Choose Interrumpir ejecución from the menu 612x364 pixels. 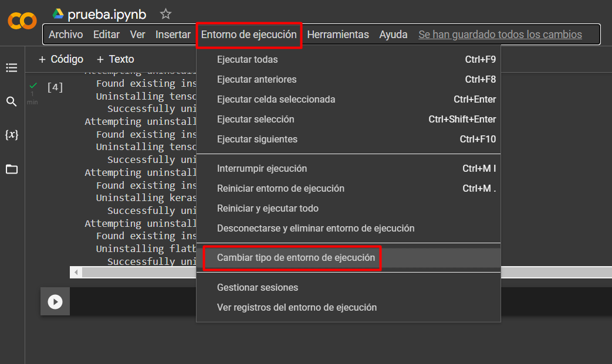tap(262, 169)
